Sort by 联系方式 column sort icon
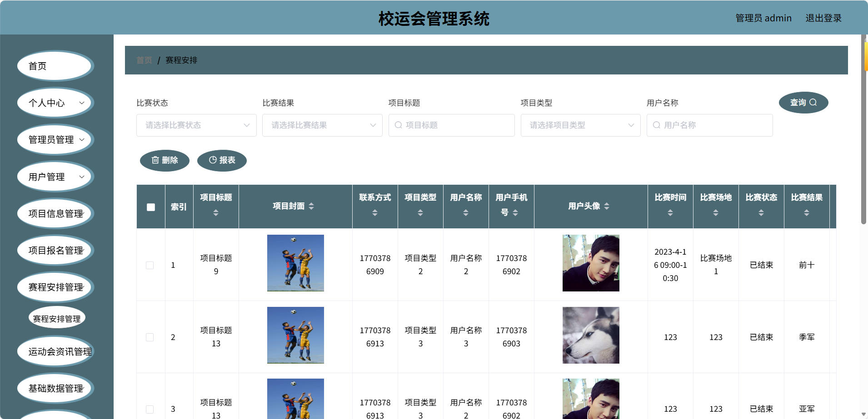The height and width of the screenshot is (419, 868). tap(375, 212)
